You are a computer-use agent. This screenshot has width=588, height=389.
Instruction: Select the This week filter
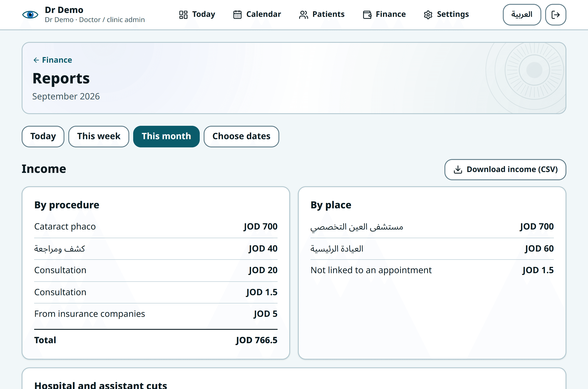pyautogui.click(x=99, y=136)
